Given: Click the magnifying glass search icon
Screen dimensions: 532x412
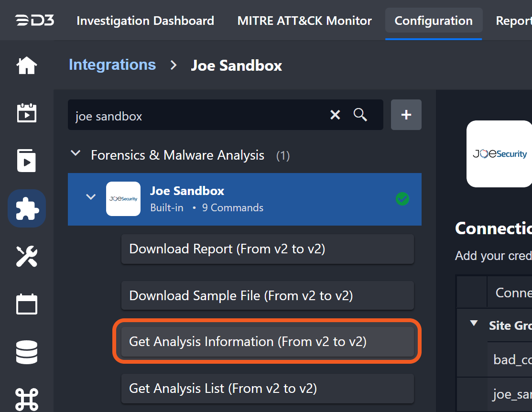Looking at the screenshot, I should pyautogui.click(x=360, y=115).
